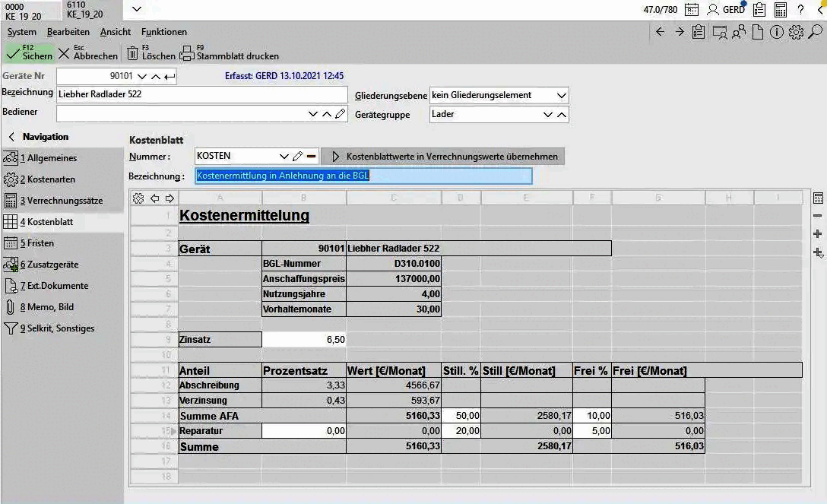
Task: Collapse the Navigation panel chevron
Action: [11, 137]
